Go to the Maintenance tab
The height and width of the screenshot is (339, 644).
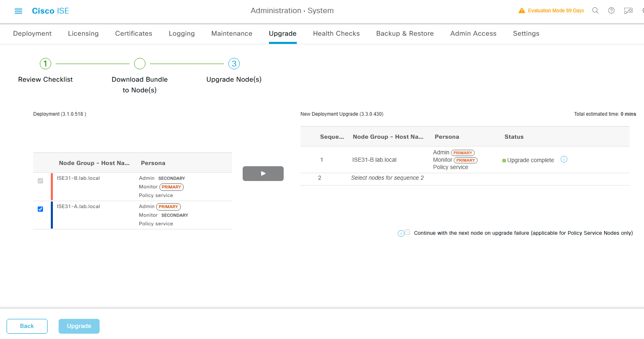pyautogui.click(x=232, y=34)
